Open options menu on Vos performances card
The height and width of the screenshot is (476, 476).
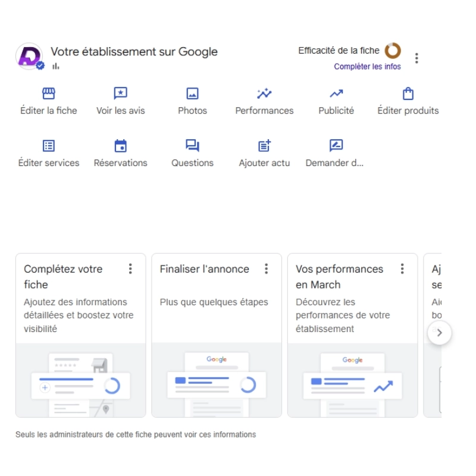(402, 269)
